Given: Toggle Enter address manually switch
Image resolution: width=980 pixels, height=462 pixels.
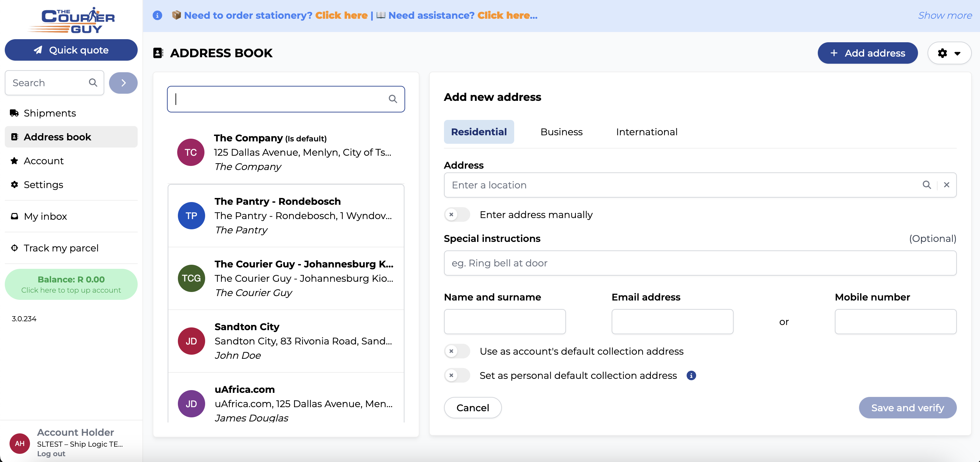Looking at the screenshot, I should [457, 214].
